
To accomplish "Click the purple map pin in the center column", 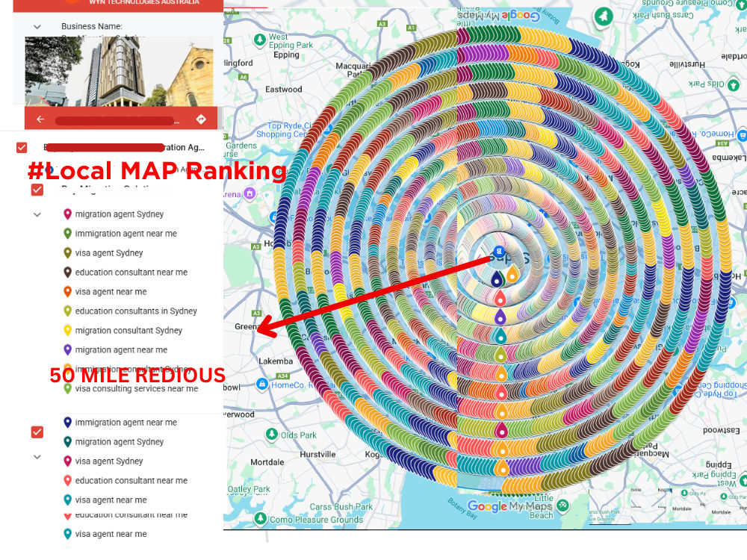I will pyautogui.click(x=500, y=317).
